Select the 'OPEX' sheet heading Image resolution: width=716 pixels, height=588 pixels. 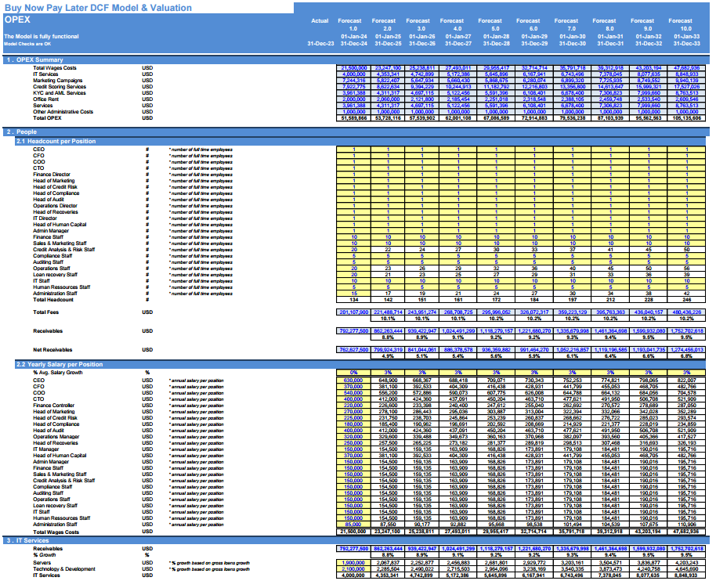(17, 20)
